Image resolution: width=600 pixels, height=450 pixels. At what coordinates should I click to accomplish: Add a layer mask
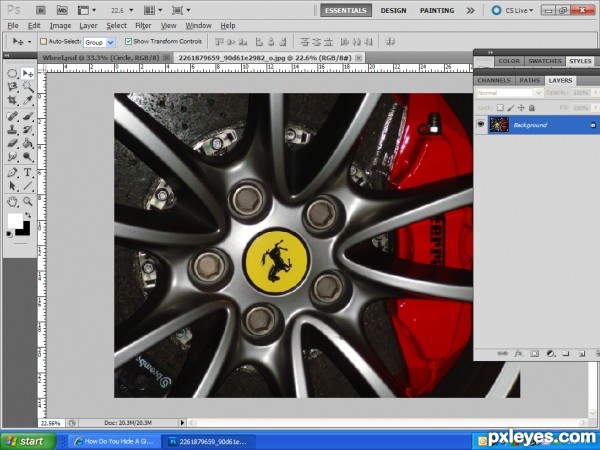(535, 354)
